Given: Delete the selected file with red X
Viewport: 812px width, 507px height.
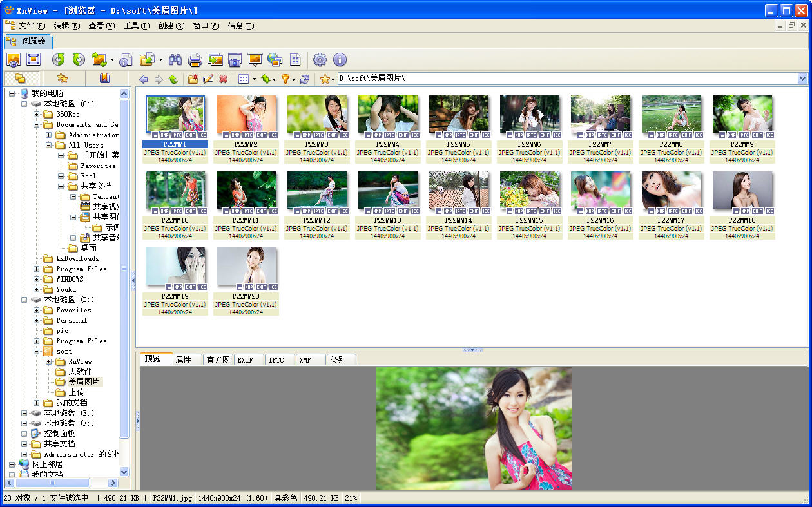Looking at the screenshot, I should point(223,79).
